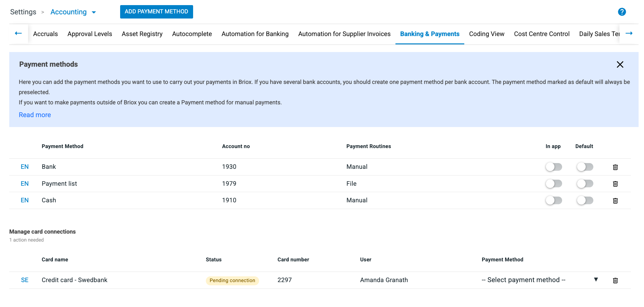Viewport: 644px width, 307px height.
Task: Switch to Automation for Banking tab
Action: pyautogui.click(x=255, y=34)
